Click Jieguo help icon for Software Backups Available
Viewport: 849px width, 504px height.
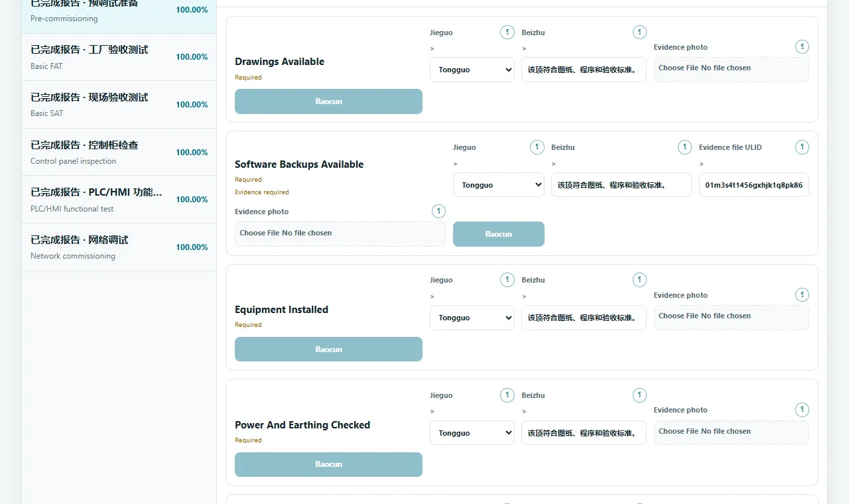537,147
